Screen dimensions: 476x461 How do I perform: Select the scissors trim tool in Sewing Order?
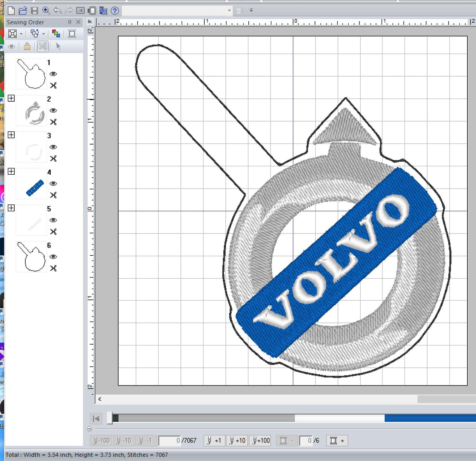[43, 46]
